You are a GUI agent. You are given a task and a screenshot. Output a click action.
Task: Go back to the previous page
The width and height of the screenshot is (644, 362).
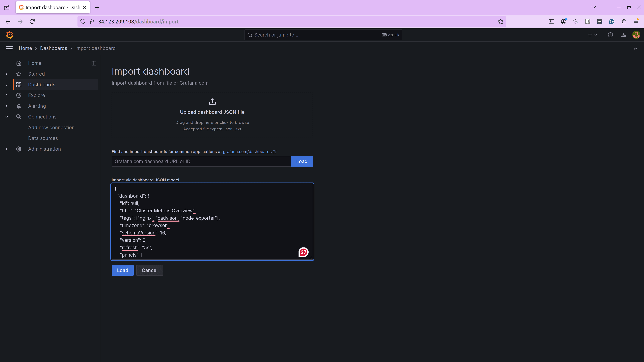tap(8, 21)
